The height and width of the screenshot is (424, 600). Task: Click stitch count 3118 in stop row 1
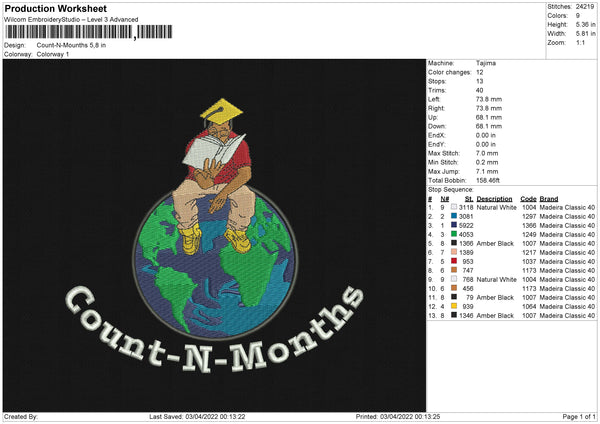[x=466, y=207]
